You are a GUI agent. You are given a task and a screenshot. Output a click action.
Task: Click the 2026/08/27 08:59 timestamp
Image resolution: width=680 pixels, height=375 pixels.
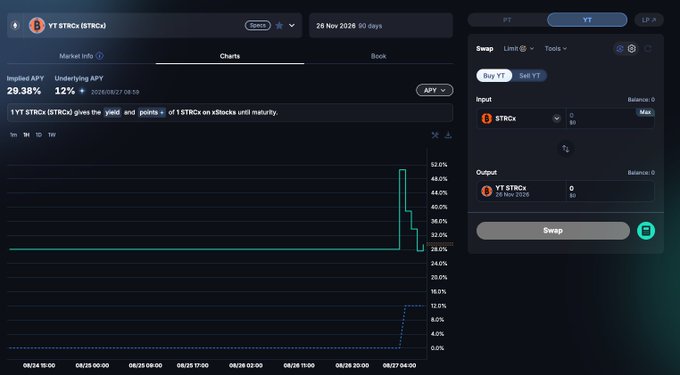coord(115,92)
